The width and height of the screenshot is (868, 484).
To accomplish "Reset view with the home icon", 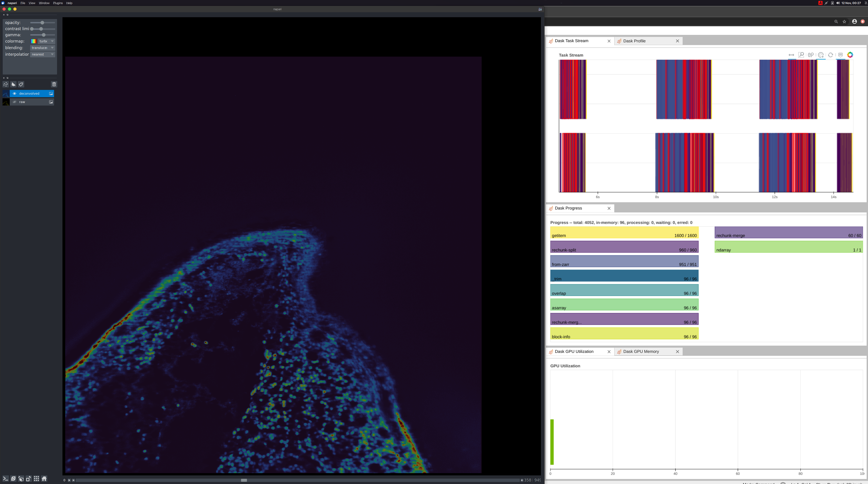I will 44,479.
